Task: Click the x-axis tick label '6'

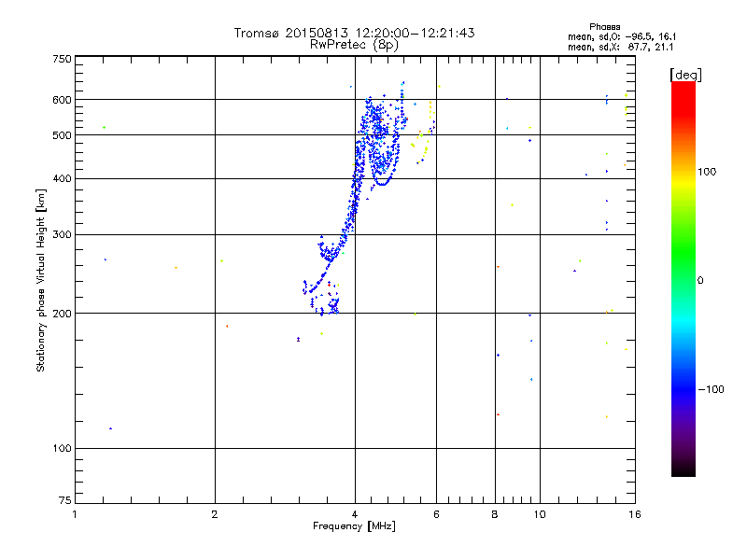Action: coord(436,514)
